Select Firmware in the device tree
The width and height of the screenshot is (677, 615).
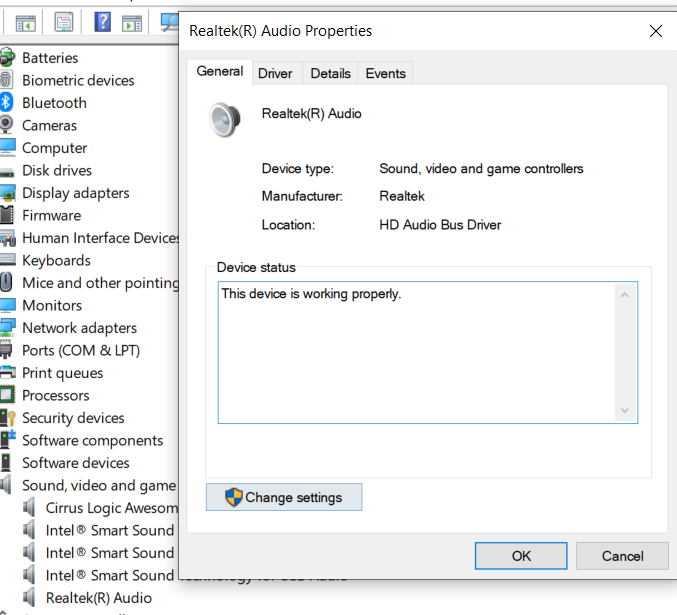[51, 215]
